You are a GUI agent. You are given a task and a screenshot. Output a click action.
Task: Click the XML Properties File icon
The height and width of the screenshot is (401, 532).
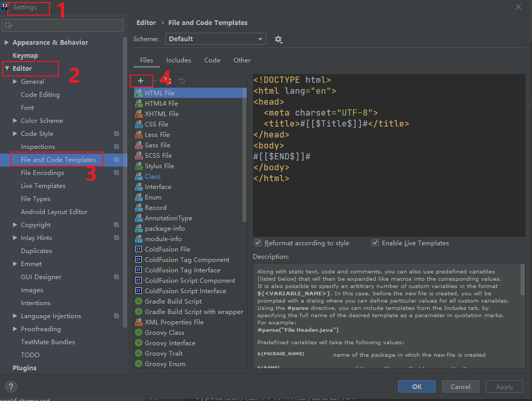[139, 322]
